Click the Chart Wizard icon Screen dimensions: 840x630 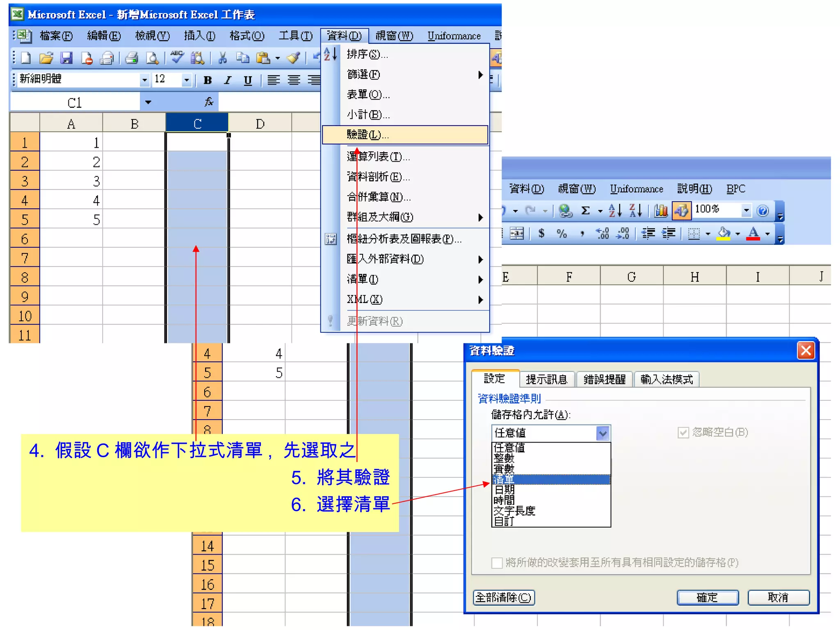point(661,211)
